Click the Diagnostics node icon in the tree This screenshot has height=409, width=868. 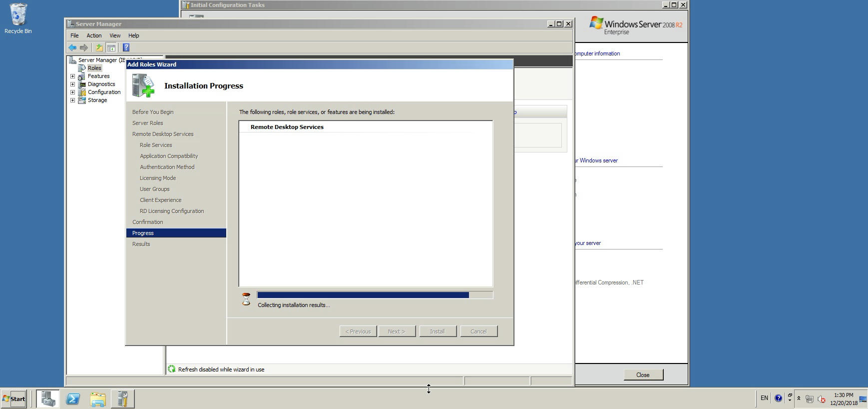click(82, 84)
